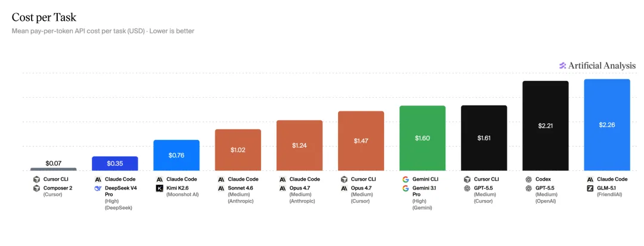Click the GLM-5.1 Z icon
Image resolution: width=644 pixels, height=246 pixels.
(590, 188)
